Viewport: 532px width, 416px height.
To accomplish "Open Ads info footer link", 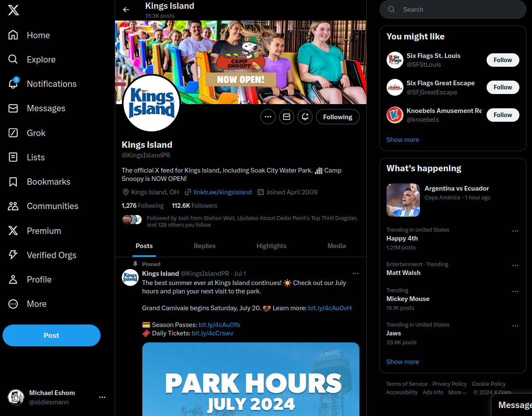I will pyautogui.click(x=433, y=392).
